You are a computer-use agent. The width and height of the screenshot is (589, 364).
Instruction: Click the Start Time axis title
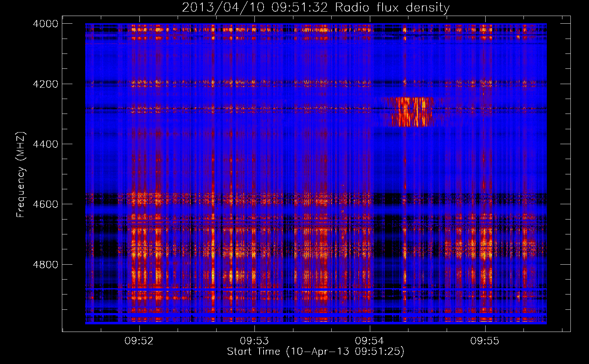click(x=316, y=352)
